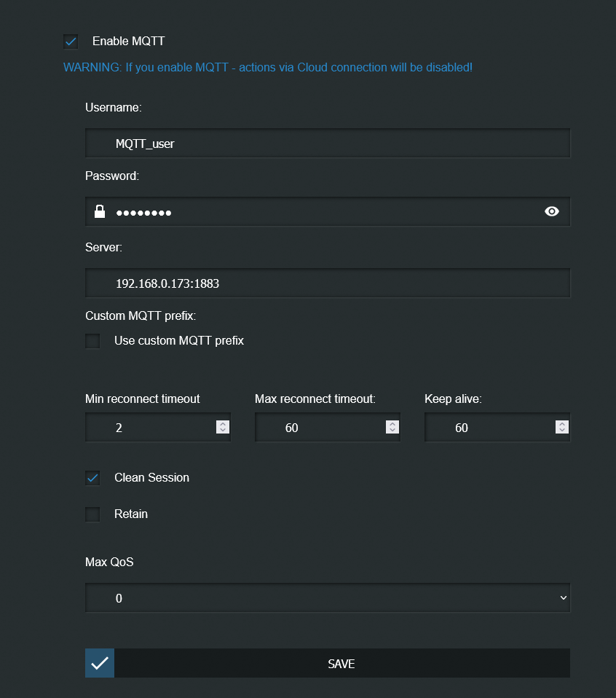This screenshot has height=698, width=616.
Task: Lower Keep alive value with down arrow
Action: [561, 431]
